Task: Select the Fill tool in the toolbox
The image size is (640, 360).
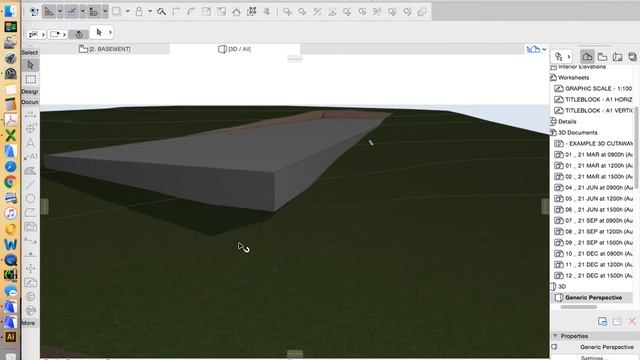Action: (x=31, y=171)
